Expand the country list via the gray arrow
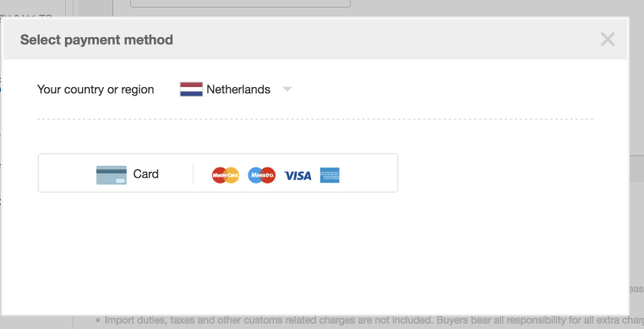 [287, 89]
